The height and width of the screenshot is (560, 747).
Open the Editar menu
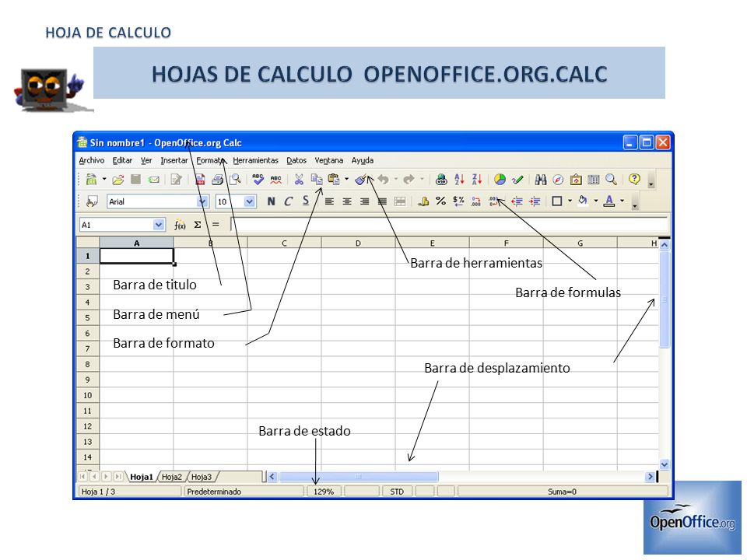coord(122,160)
